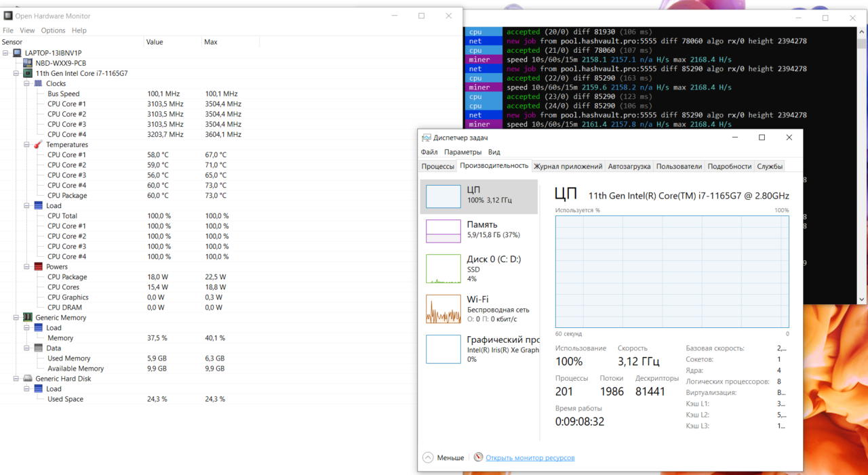Switch to the Автозагрузка tab
Viewport: 868px width, 475px height.
pos(629,166)
